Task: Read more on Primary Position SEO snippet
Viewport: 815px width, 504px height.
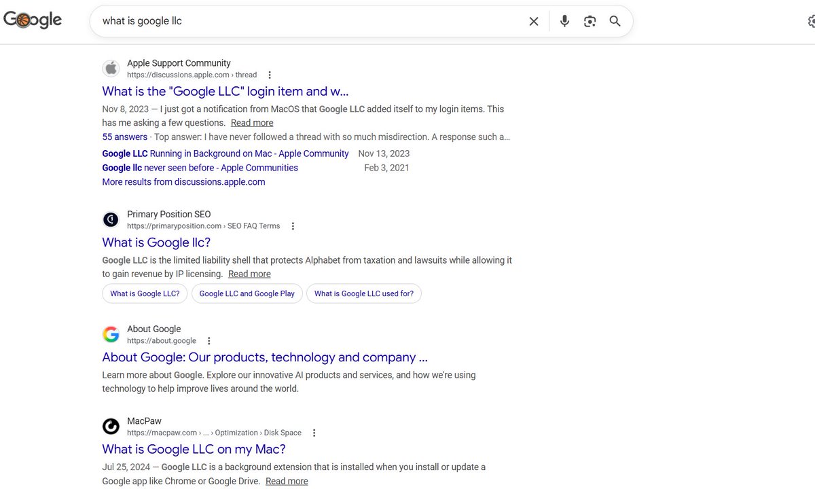Action: tap(249, 274)
